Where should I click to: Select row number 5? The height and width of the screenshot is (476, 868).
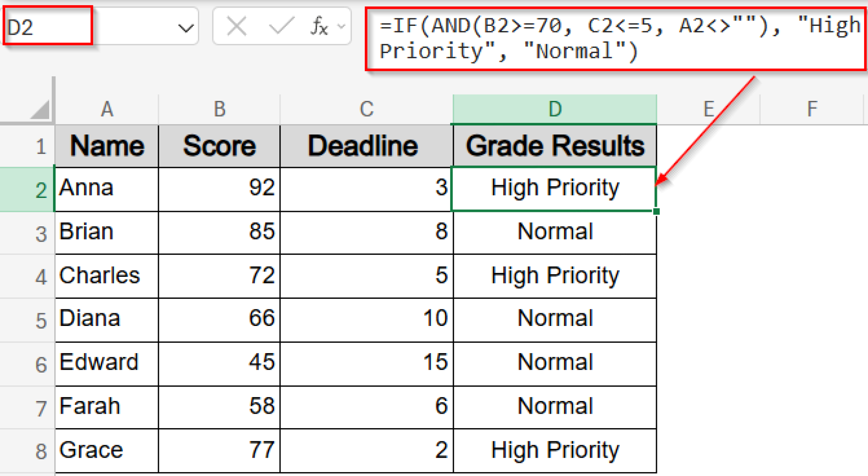pos(39,319)
